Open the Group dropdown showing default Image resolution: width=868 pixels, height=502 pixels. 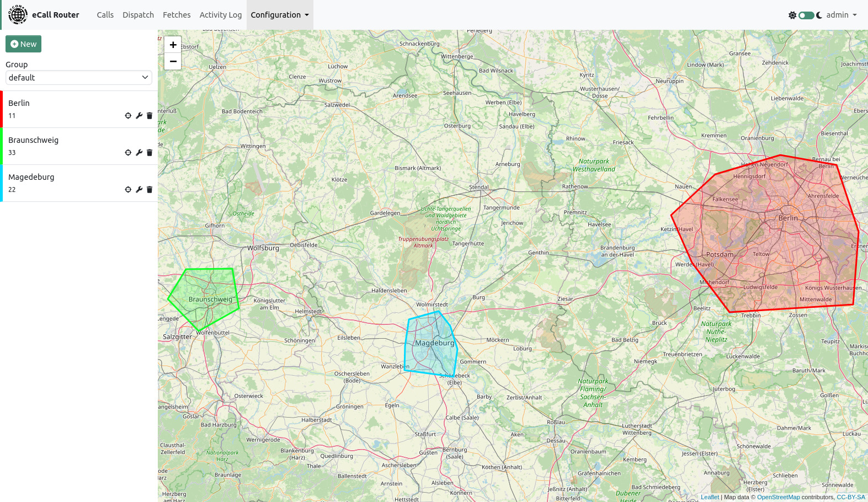click(x=79, y=78)
